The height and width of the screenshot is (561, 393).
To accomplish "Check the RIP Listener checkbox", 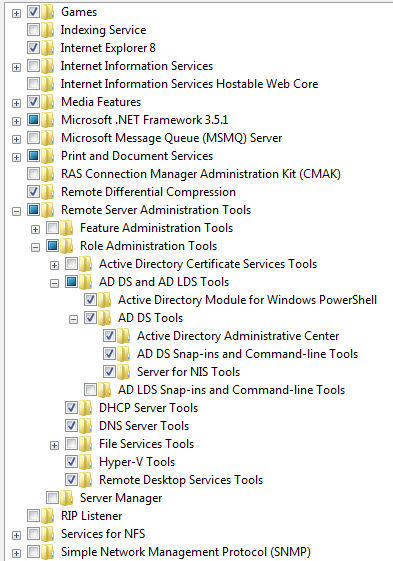I will pyautogui.click(x=33, y=515).
